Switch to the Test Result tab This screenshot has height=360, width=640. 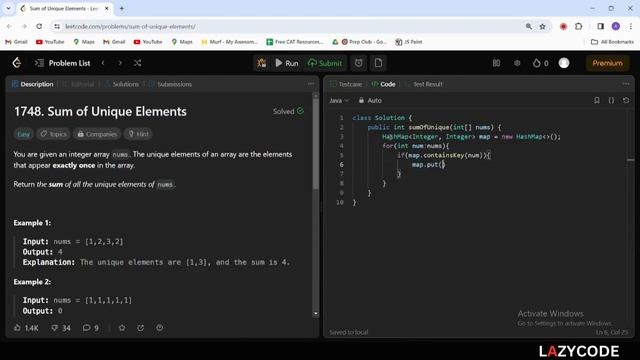(424, 84)
